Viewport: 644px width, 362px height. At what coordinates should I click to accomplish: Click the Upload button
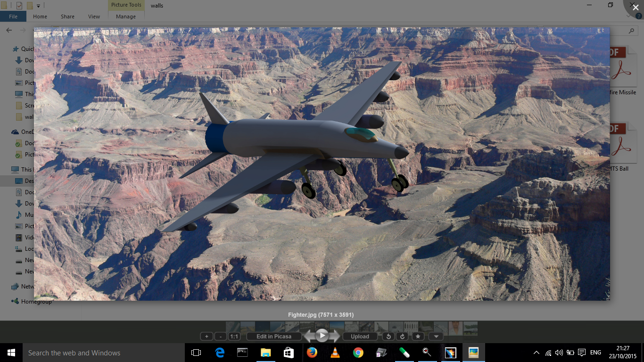click(x=360, y=337)
